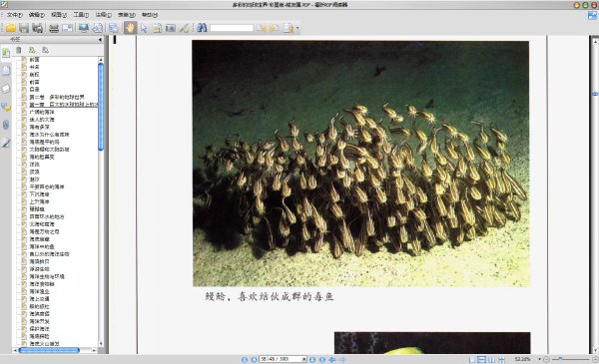
Task: Click the Print icon in toolbar
Action: tap(54, 28)
